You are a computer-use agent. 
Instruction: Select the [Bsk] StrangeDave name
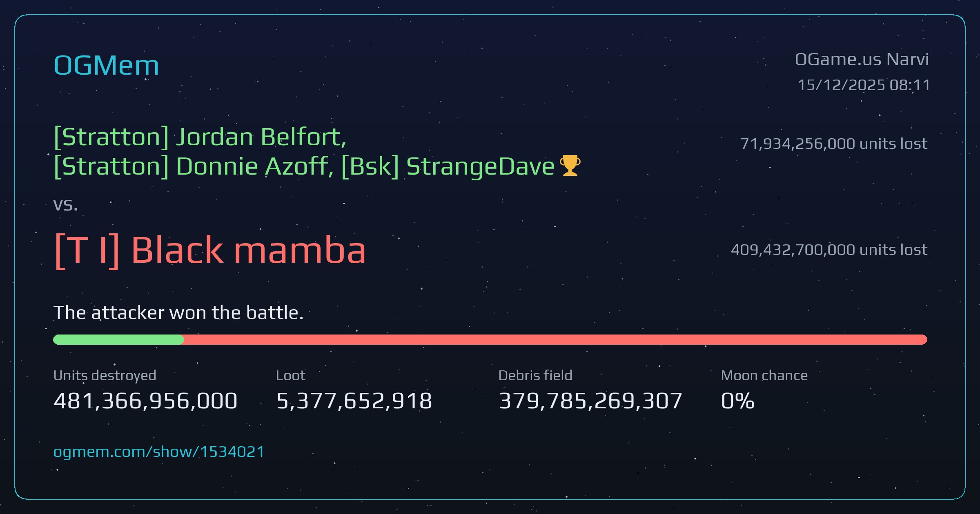(448, 166)
